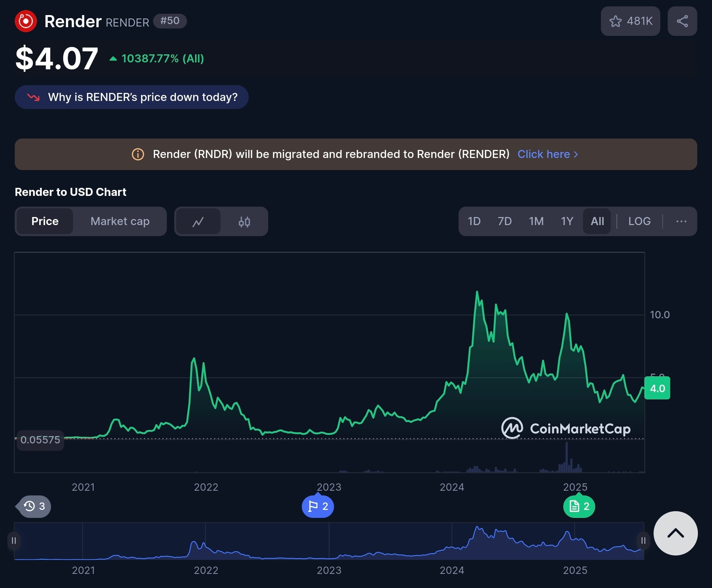Image resolution: width=712 pixels, height=588 pixels.
Task: Select the Price chart mode
Action: point(45,221)
